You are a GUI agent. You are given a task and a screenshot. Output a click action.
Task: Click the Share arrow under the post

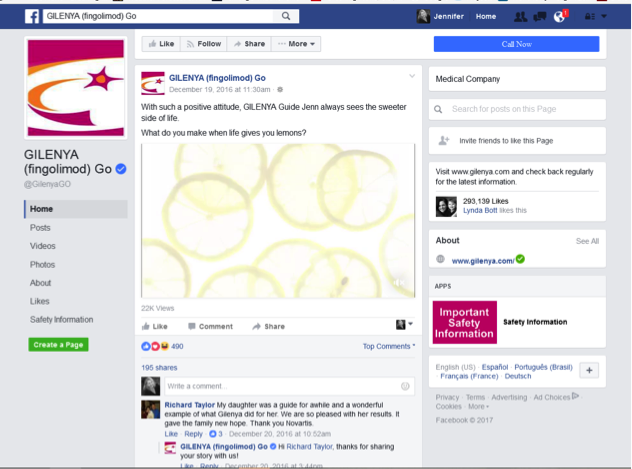coord(268,326)
